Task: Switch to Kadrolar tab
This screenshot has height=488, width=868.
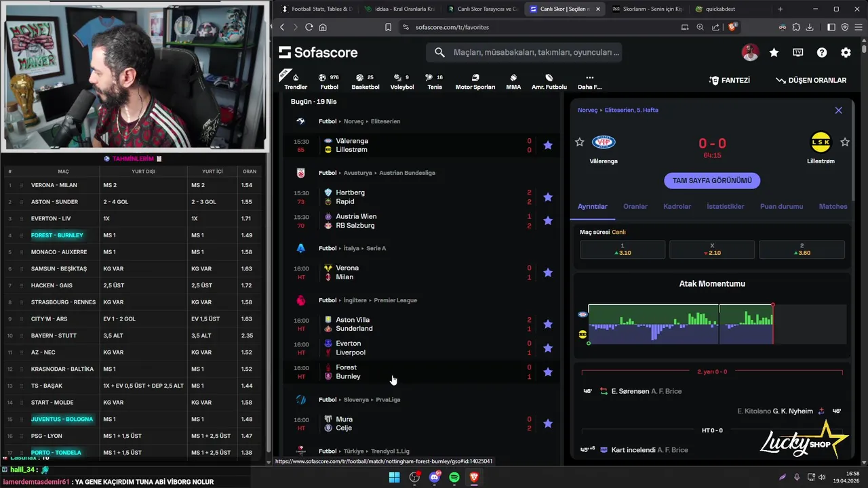Action: tap(677, 207)
